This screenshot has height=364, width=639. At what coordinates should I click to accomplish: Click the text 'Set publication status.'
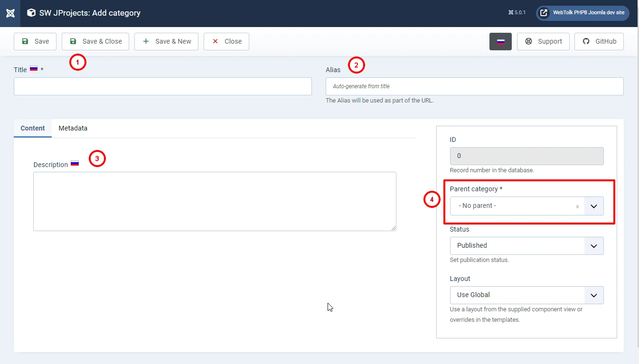[x=479, y=260]
